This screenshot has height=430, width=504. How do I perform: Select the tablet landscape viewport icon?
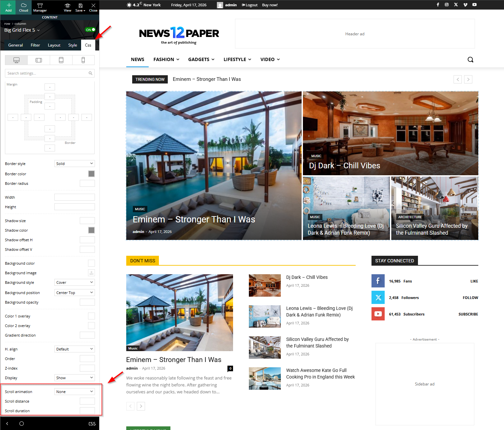point(39,60)
